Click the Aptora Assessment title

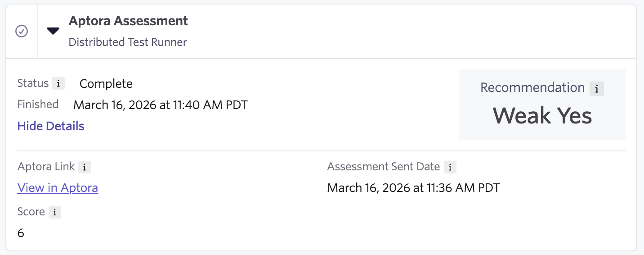coord(128,21)
